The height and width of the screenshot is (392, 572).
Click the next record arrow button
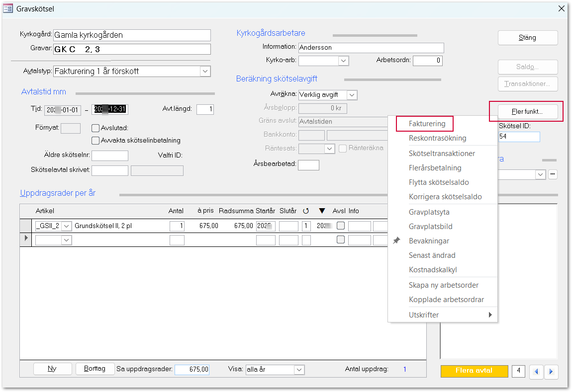coord(551,372)
